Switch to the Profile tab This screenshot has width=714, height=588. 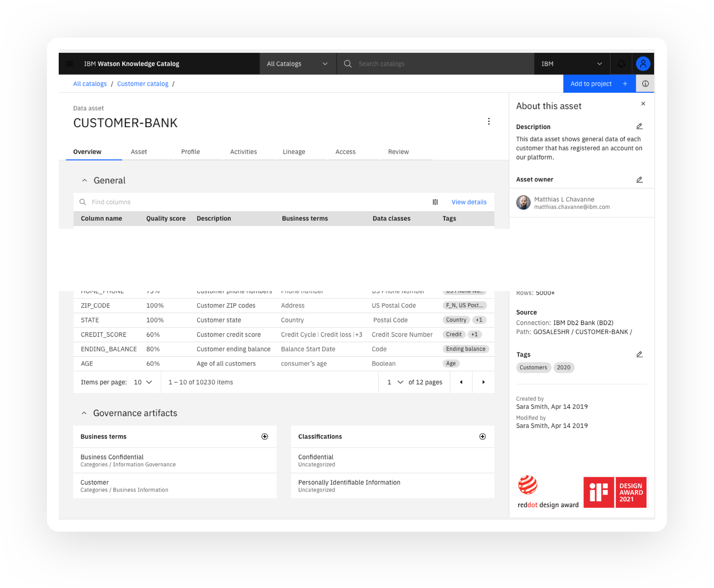(x=191, y=152)
